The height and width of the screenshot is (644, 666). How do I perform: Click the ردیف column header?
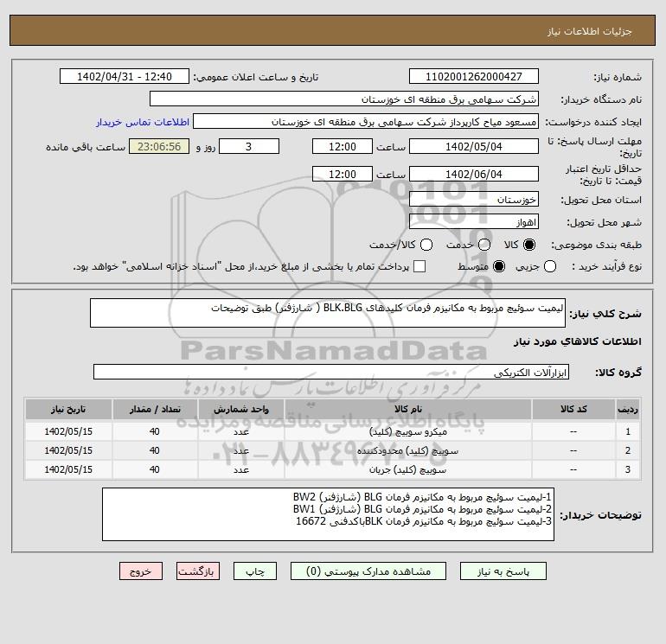628,409
